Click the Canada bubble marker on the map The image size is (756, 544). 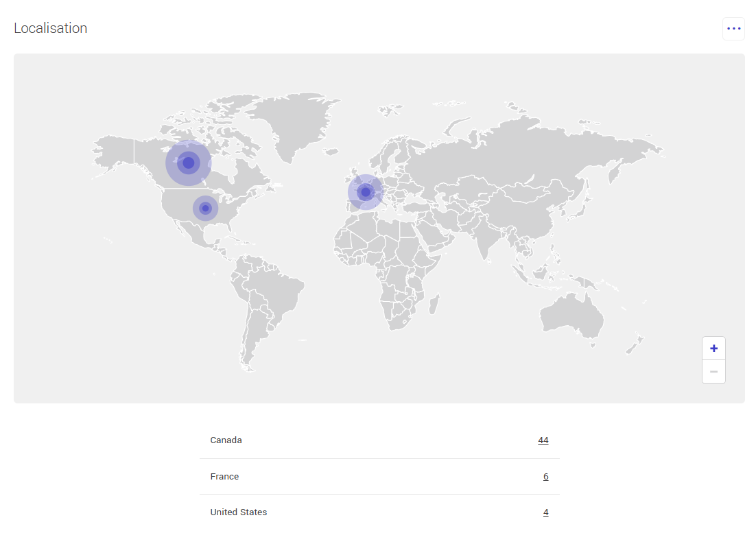(x=189, y=163)
